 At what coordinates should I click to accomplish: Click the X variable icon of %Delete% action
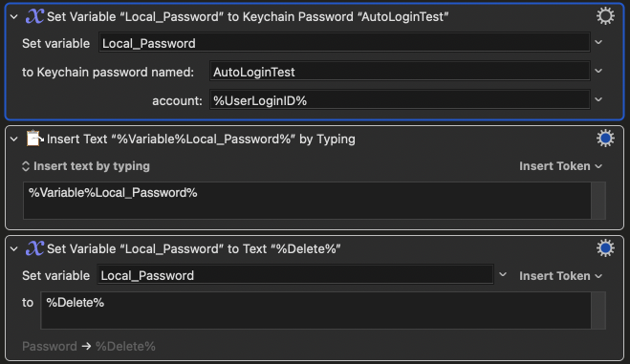point(34,248)
